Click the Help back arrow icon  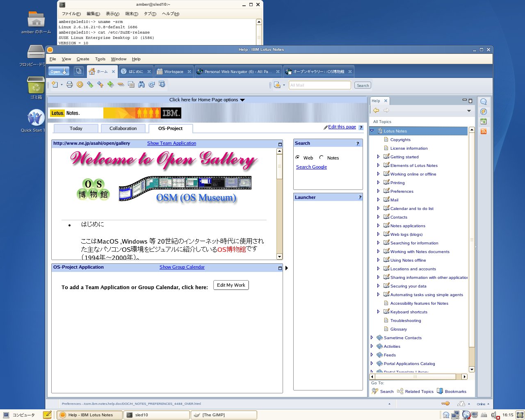tap(376, 110)
